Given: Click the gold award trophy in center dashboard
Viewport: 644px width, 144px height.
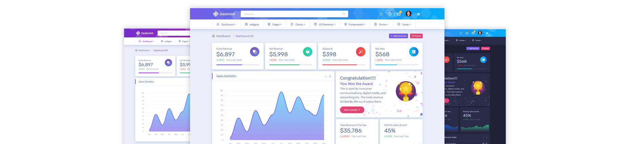Looking at the screenshot, I should coord(406,91).
